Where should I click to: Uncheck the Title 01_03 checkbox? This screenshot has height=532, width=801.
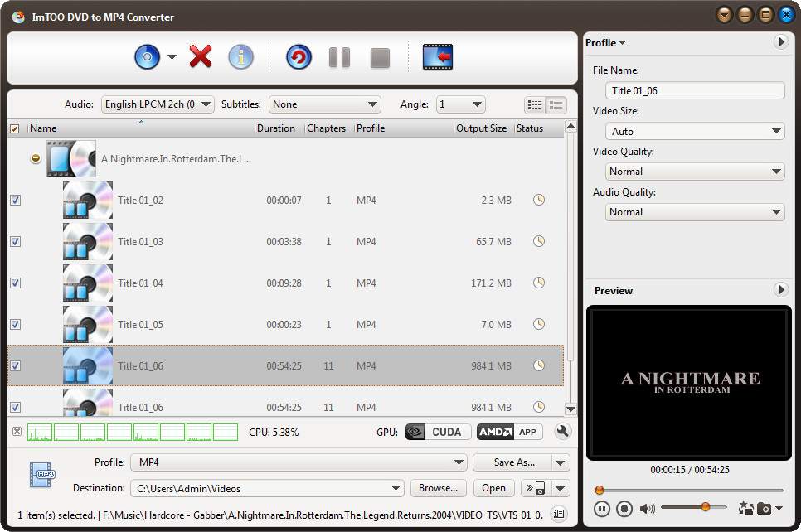tap(15, 241)
